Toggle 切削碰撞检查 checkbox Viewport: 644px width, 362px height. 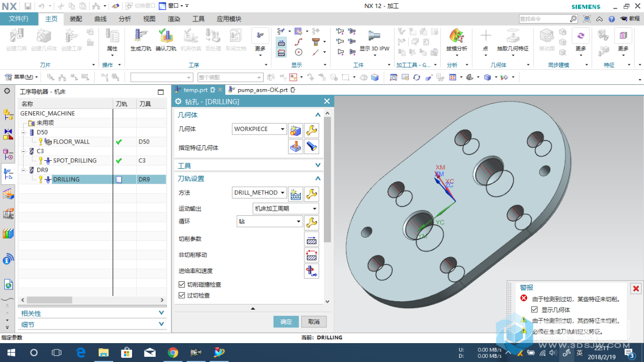point(182,284)
